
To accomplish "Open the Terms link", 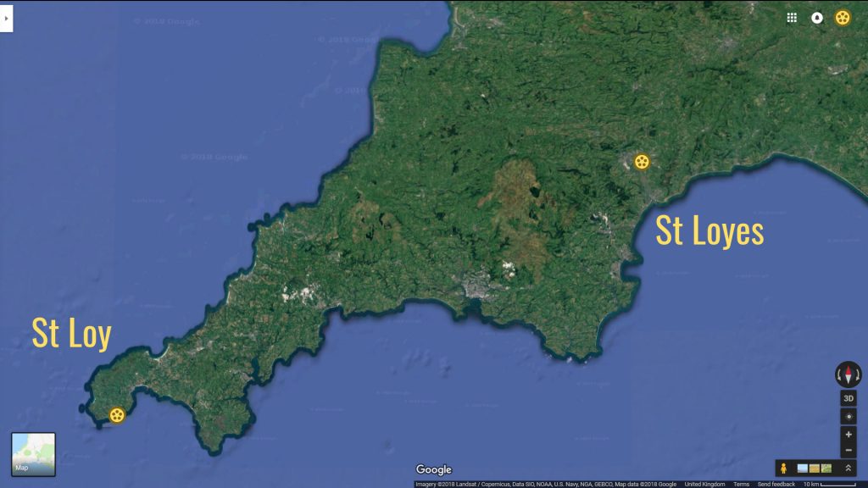I will [741, 484].
